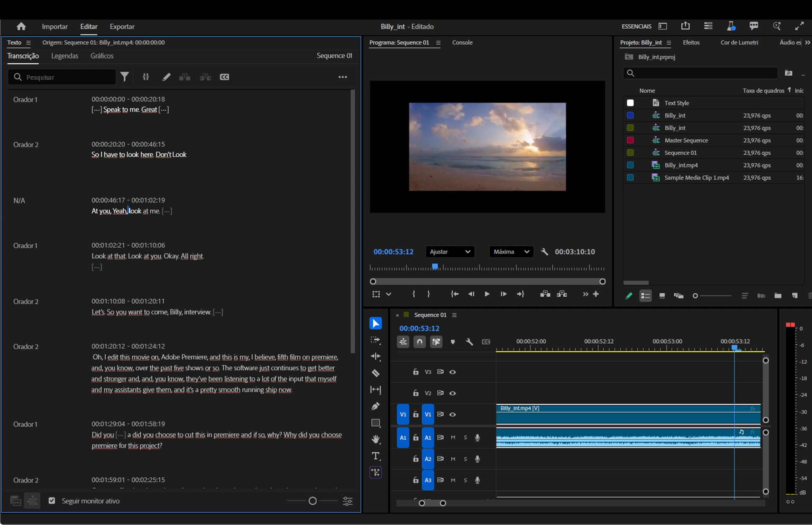This screenshot has height=525, width=812.
Task: Uncheck the Seguir monitor ativo checkbox
Action: [x=52, y=500]
